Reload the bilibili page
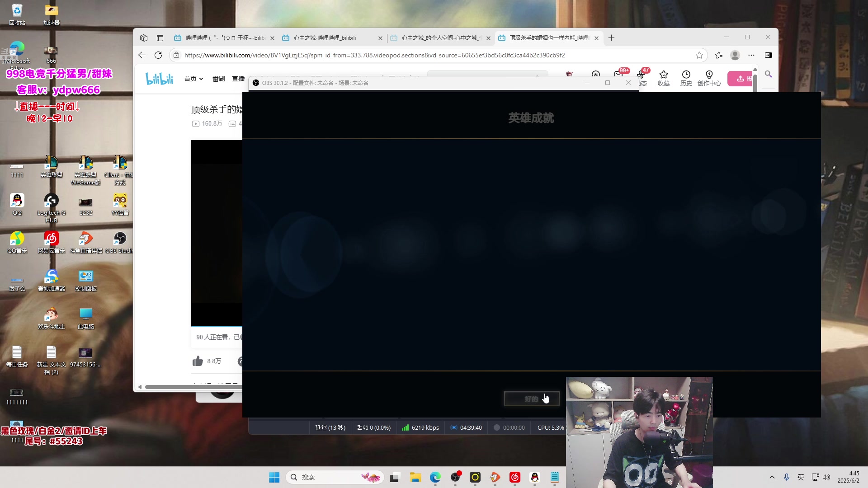 tap(158, 55)
